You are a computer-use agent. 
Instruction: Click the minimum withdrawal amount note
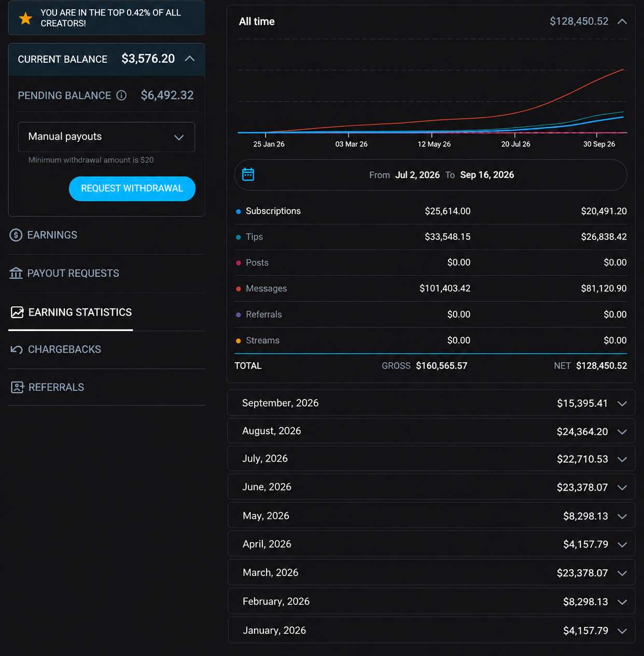click(x=91, y=160)
